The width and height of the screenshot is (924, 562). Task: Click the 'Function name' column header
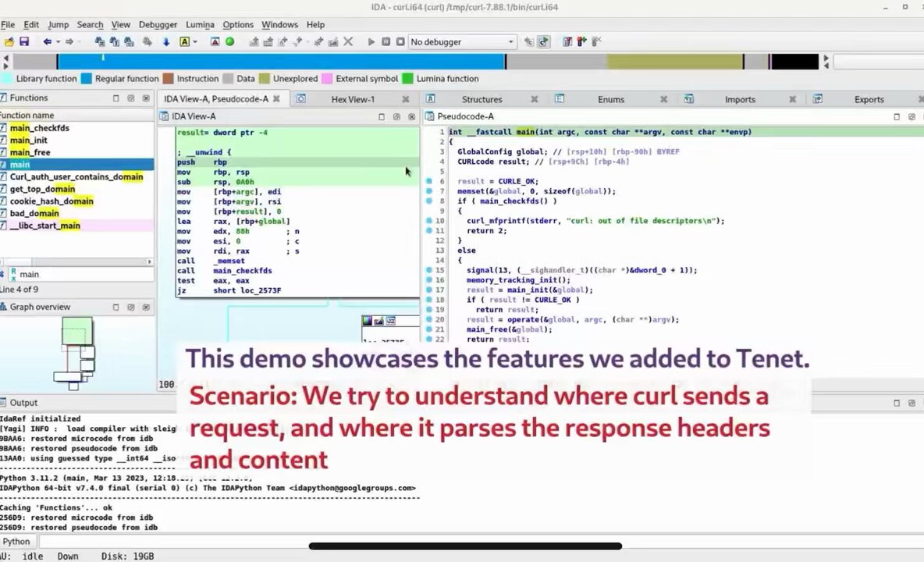(x=76, y=115)
